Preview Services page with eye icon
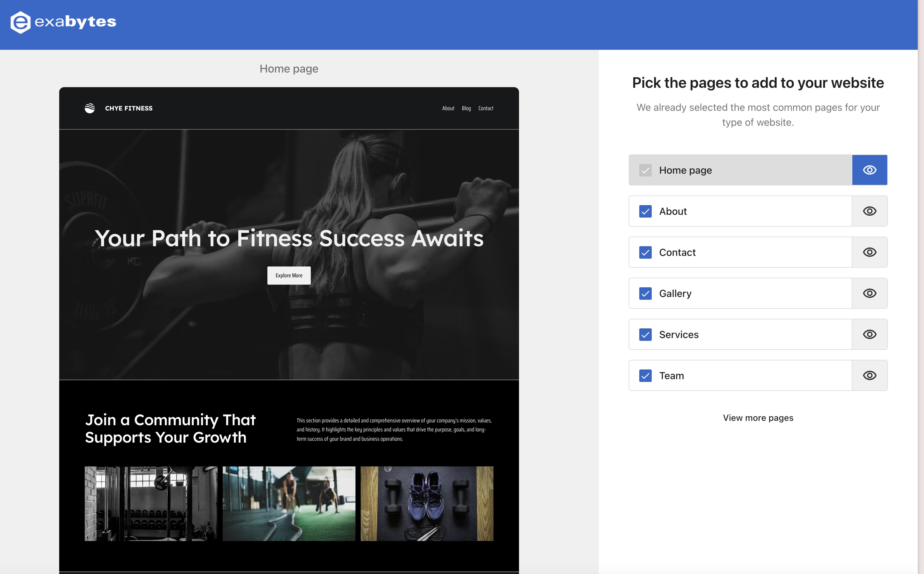 tap(869, 334)
